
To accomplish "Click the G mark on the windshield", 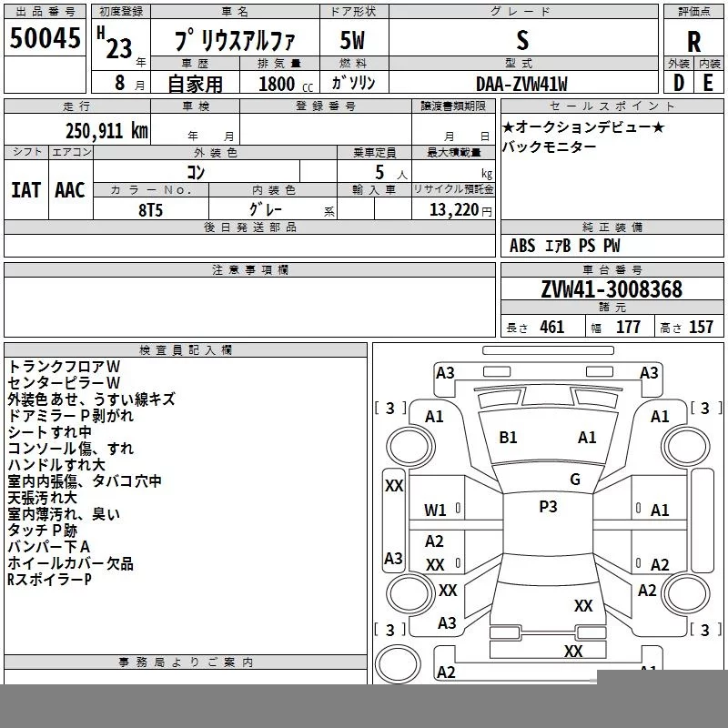I will pyautogui.click(x=575, y=480).
